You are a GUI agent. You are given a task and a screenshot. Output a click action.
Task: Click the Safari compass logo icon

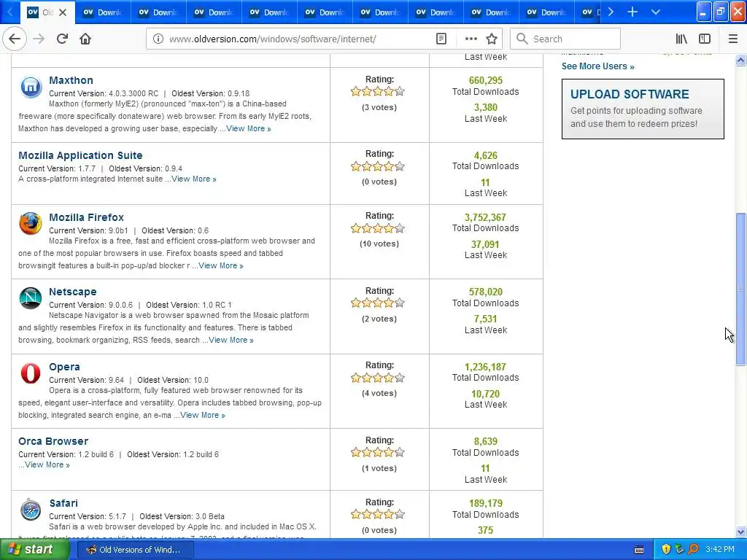click(31, 510)
